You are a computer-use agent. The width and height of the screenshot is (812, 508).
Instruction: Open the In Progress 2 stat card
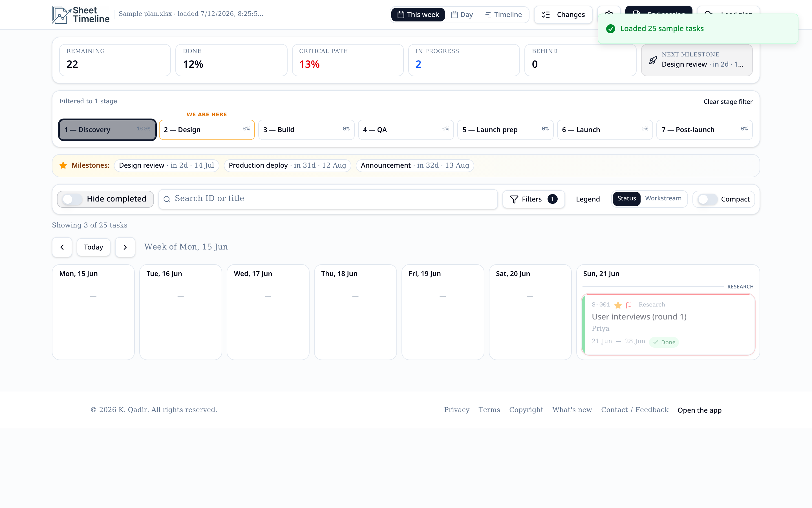(x=464, y=60)
